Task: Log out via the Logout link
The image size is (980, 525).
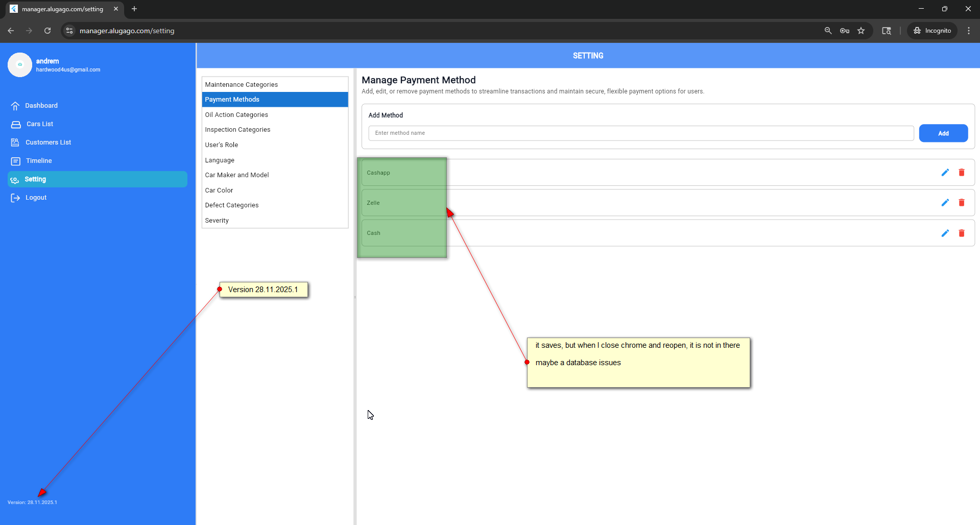Action: (x=36, y=198)
